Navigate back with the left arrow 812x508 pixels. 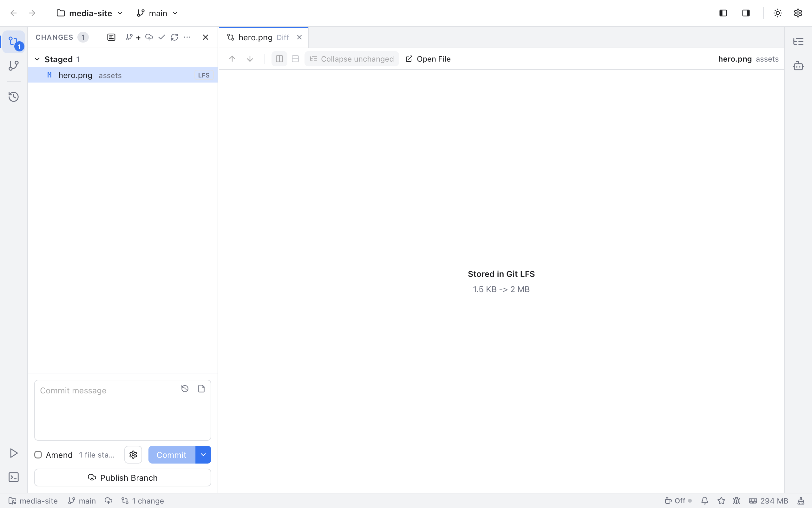[14, 13]
